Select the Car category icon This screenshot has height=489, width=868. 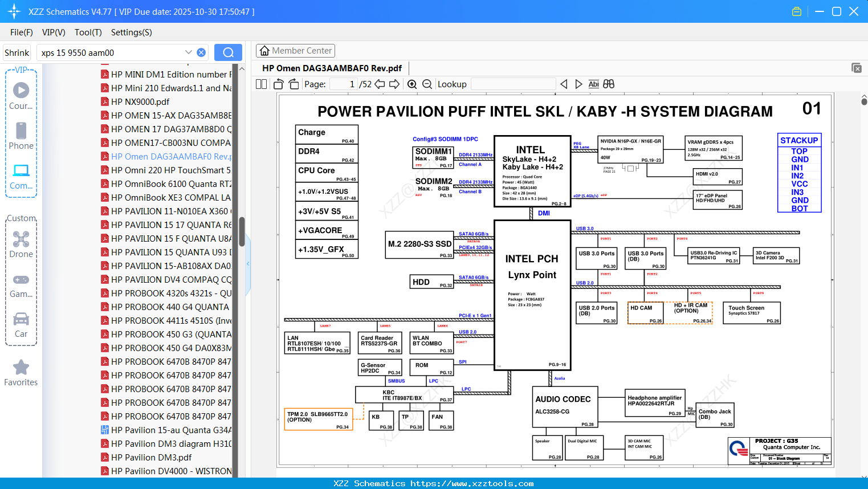click(x=21, y=324)
